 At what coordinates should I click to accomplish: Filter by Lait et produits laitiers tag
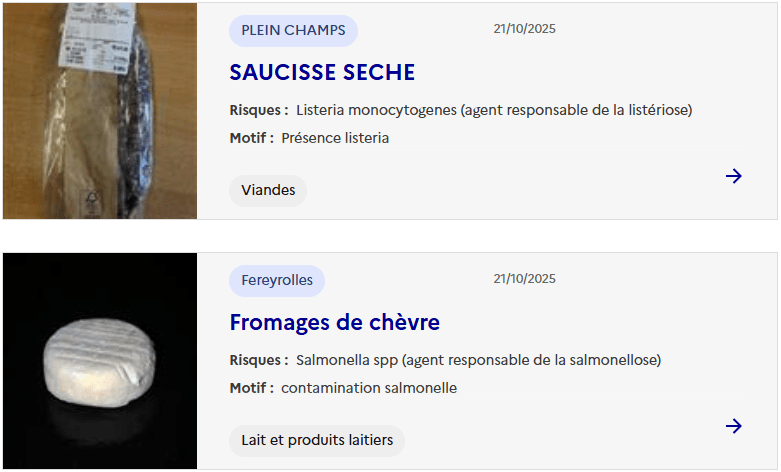point(317,440)
